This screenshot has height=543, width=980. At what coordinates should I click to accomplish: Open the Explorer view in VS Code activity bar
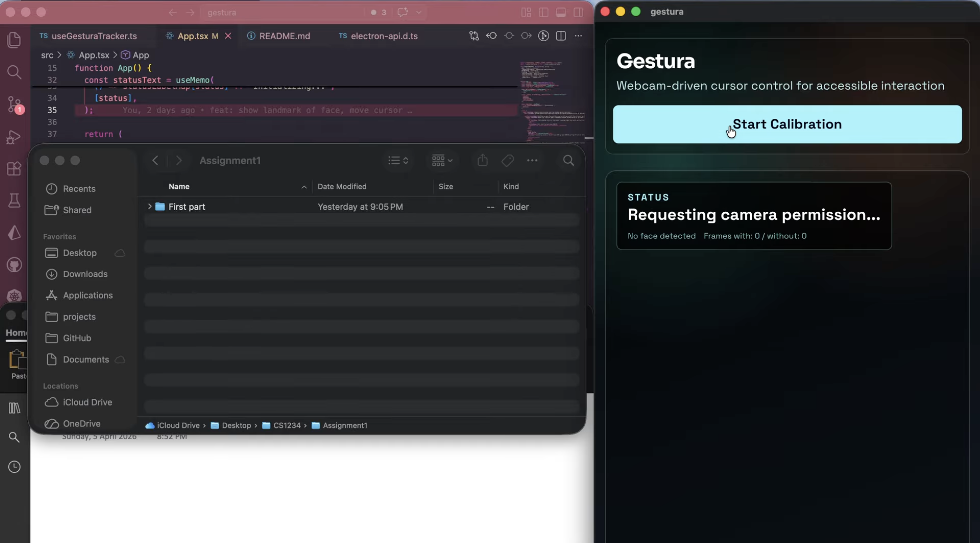pyautogui.click(x=14, y=40)
